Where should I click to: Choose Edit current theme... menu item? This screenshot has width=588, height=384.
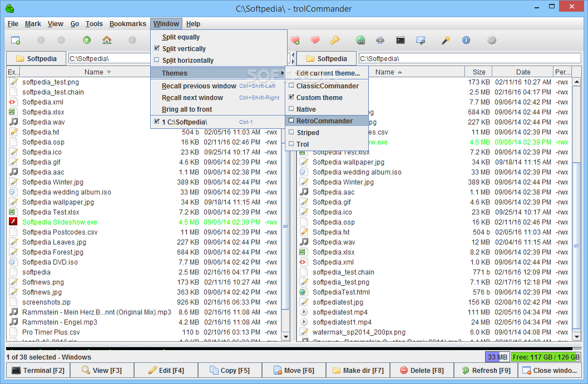[x=327, y=73]
